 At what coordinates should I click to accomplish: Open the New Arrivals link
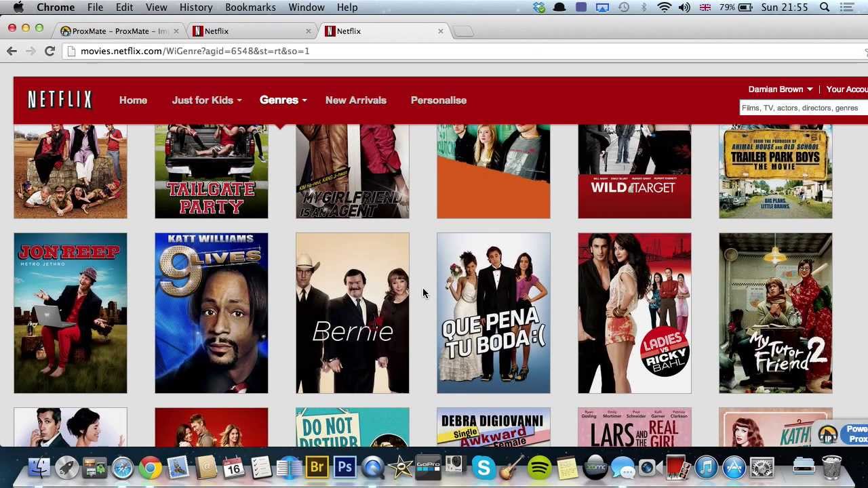[x=356, y=100]
